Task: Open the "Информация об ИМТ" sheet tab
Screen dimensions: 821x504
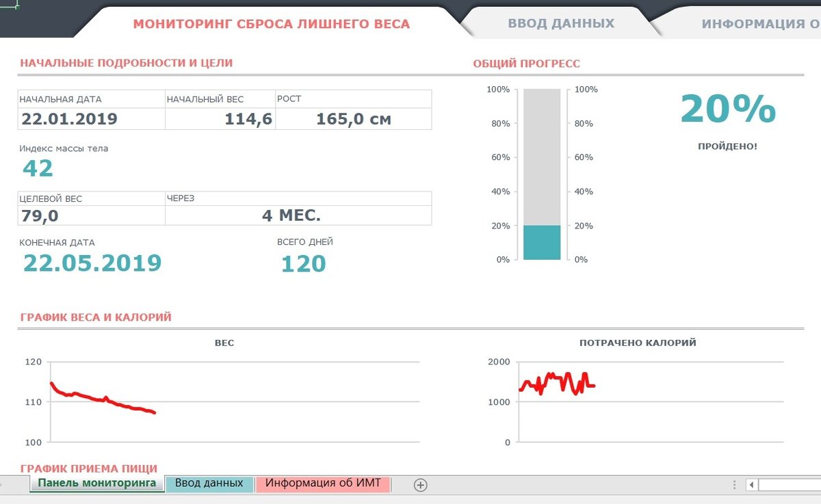Action: coord(324,483)
